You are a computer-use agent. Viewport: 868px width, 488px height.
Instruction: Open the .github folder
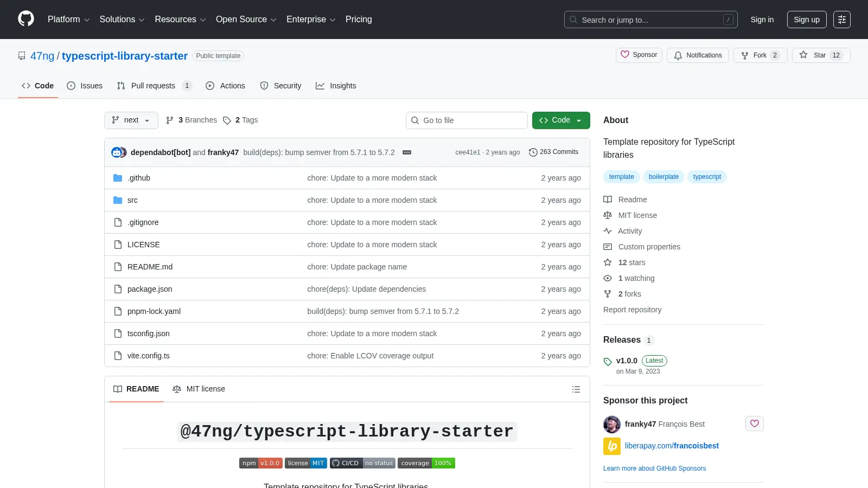coord(139,178)
